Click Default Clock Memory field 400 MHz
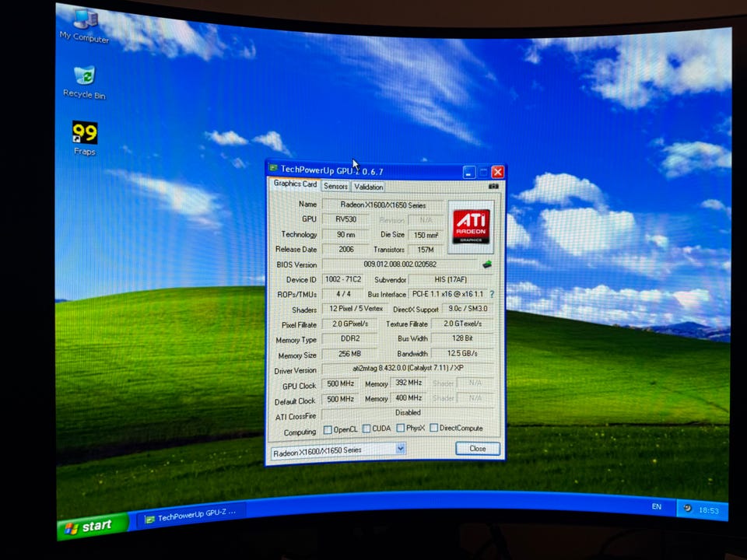This screenshot has width=747, height=560. click(x=409, y=397)
